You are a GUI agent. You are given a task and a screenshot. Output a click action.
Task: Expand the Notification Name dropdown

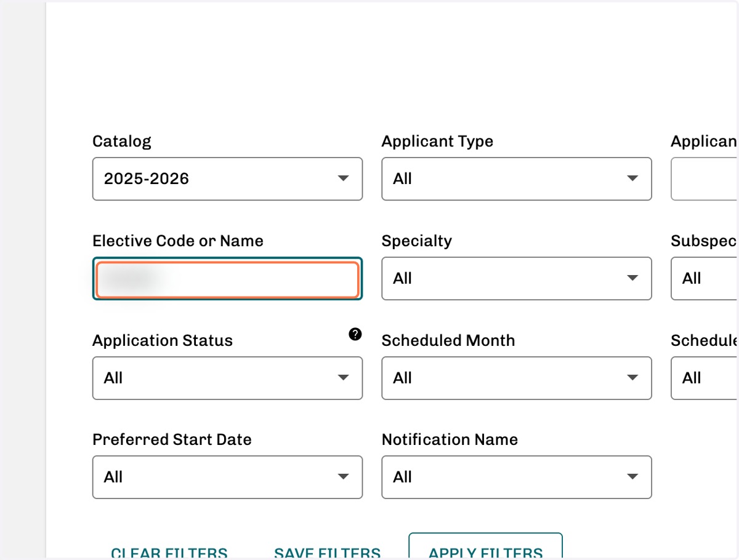[517, 477]
